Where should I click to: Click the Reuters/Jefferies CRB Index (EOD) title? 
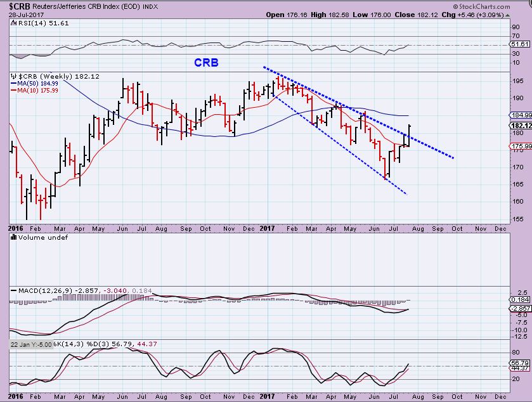tap(86, 6)
